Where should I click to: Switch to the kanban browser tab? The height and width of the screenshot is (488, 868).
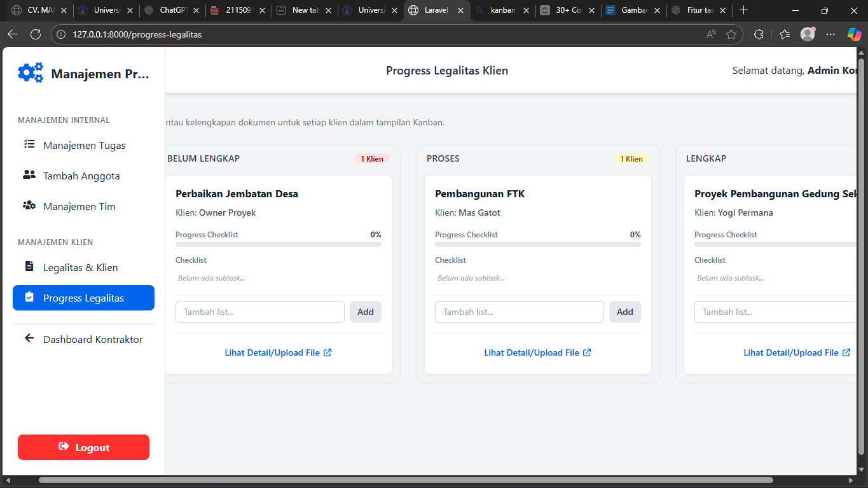coord(501,10)
